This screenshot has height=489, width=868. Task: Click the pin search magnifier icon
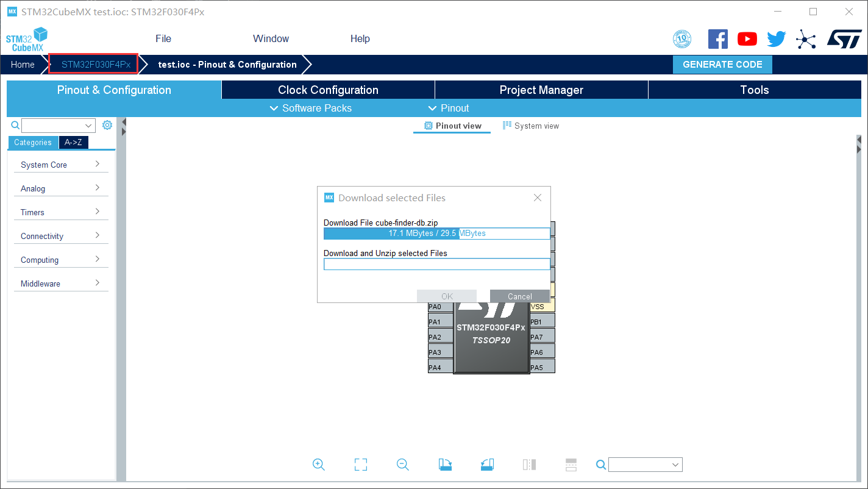(601, 465)
